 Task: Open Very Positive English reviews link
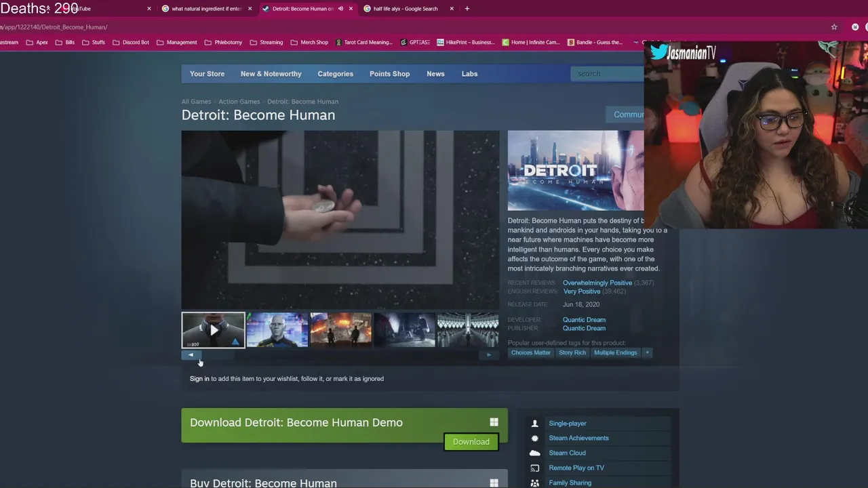pyautogui.click(x=582, y=291)
